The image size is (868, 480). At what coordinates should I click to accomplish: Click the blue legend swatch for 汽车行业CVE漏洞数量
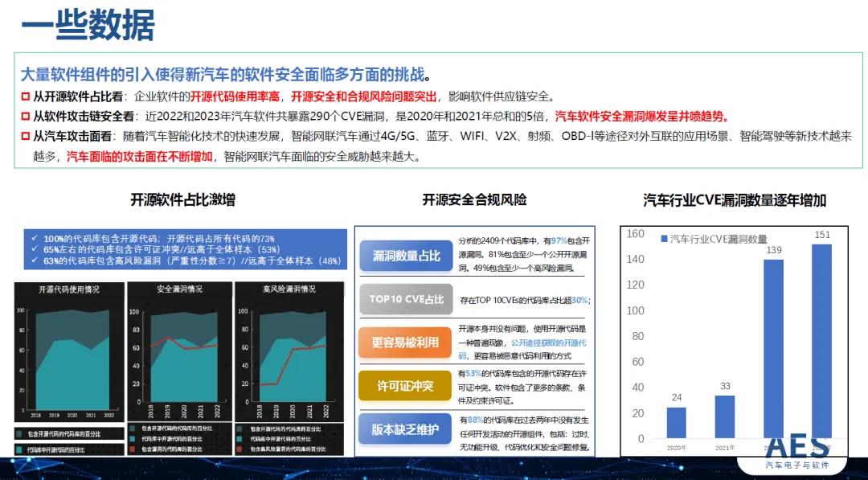pos(664,240)
